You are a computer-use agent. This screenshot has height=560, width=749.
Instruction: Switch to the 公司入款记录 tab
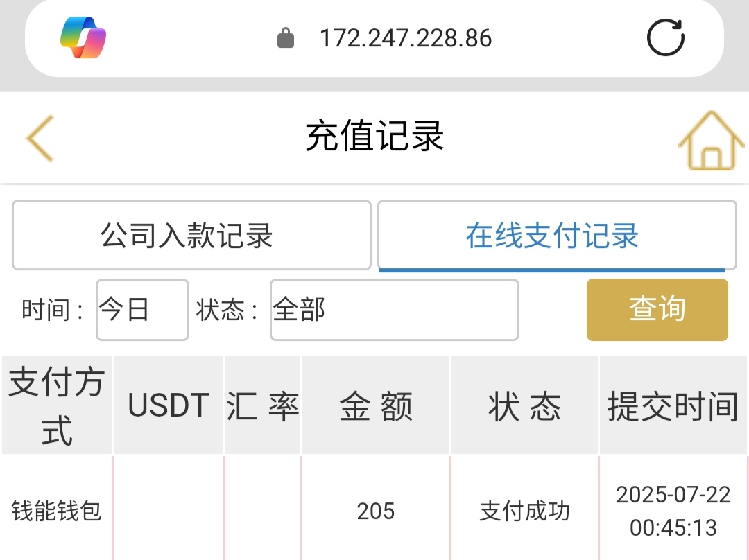click(x=191, y=236)
